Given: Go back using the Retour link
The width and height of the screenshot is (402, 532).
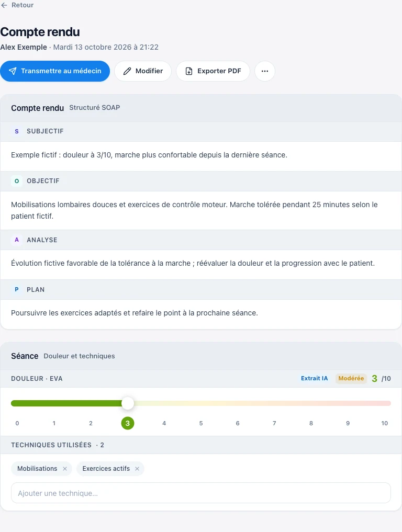Looking at the screenshot, I should click(17, 5).
